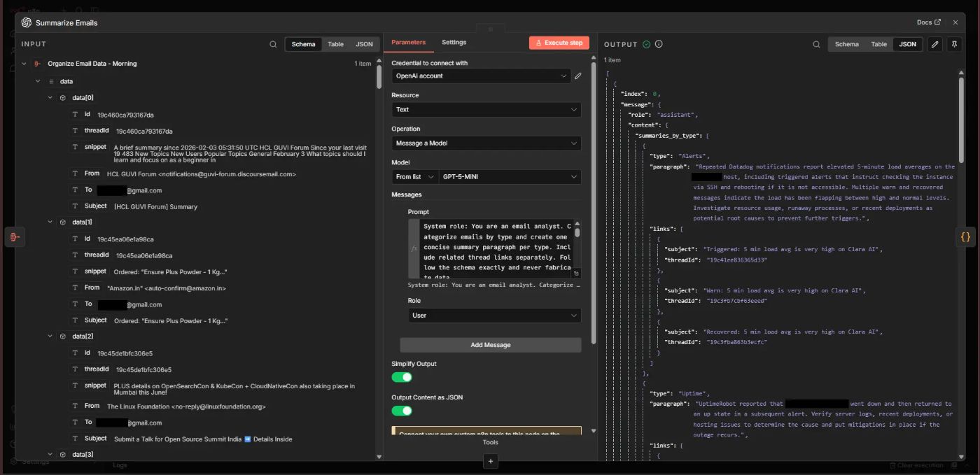Open the Role dropdown set to User
The height and width of the screenshot is (475, 980).
pyautogui.click(x=494, y=316)
